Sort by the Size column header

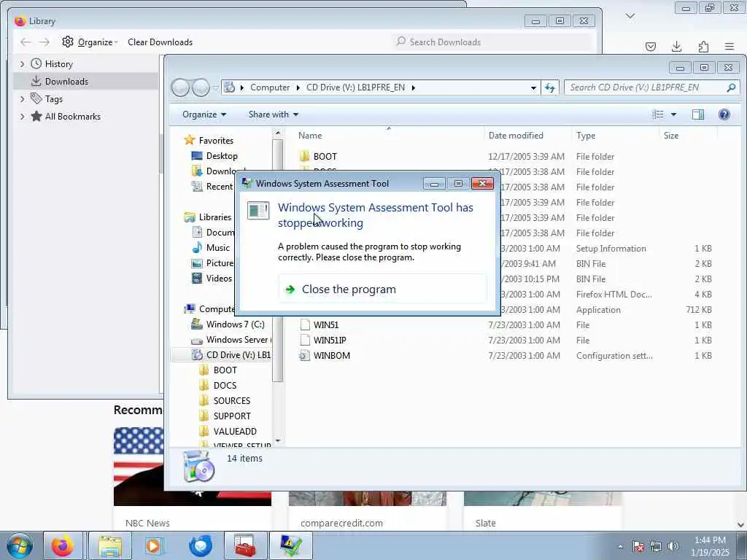(x=688, y=136)
